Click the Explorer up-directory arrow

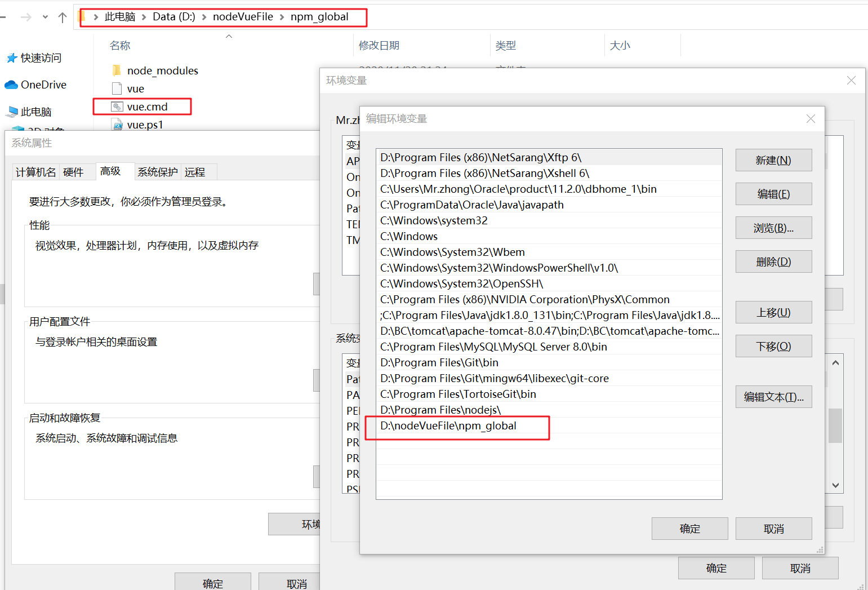(x=63, y=17)
